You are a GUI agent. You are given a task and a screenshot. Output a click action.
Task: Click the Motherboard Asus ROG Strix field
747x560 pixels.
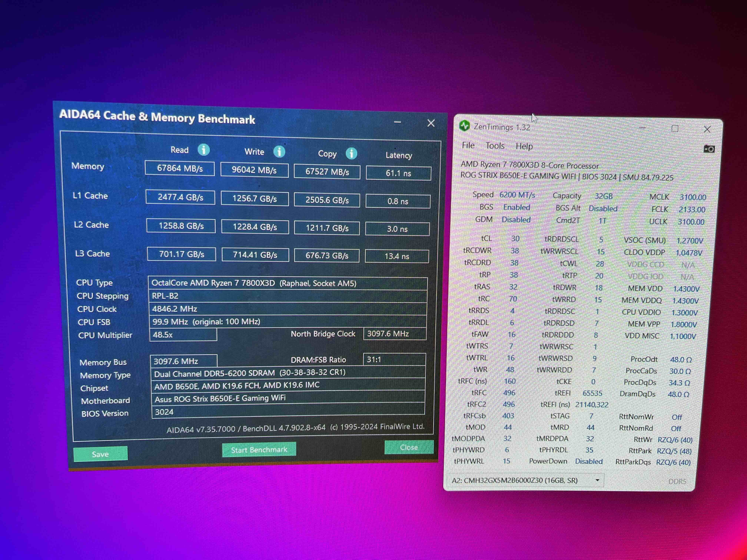[288, 398]
